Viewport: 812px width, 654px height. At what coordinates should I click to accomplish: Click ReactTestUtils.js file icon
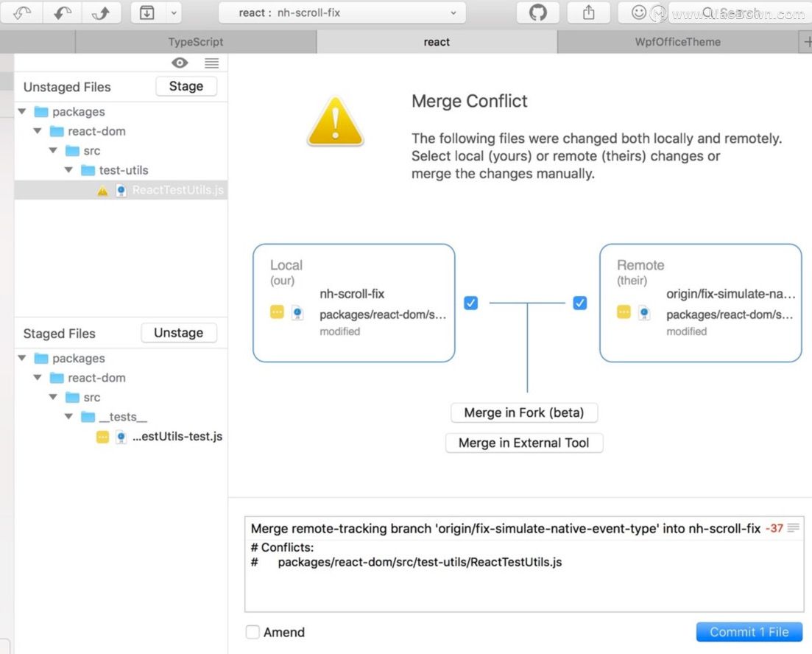(121, 191)
